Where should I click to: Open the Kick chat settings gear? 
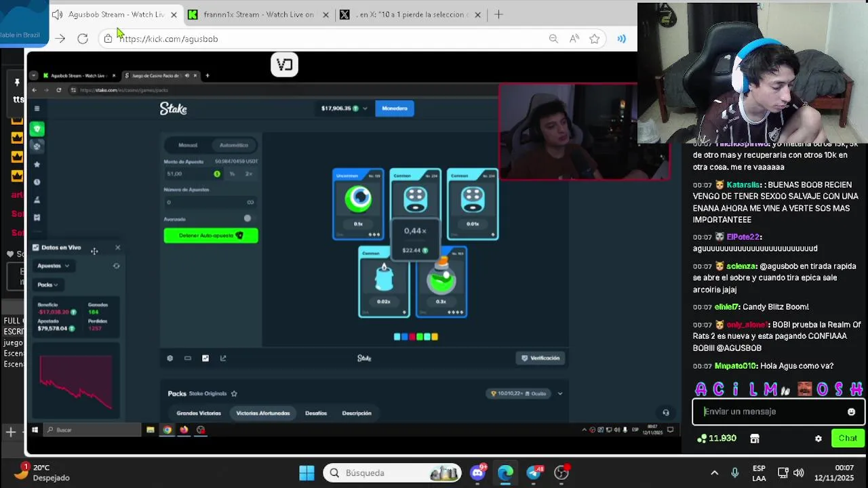pos(818,439)
